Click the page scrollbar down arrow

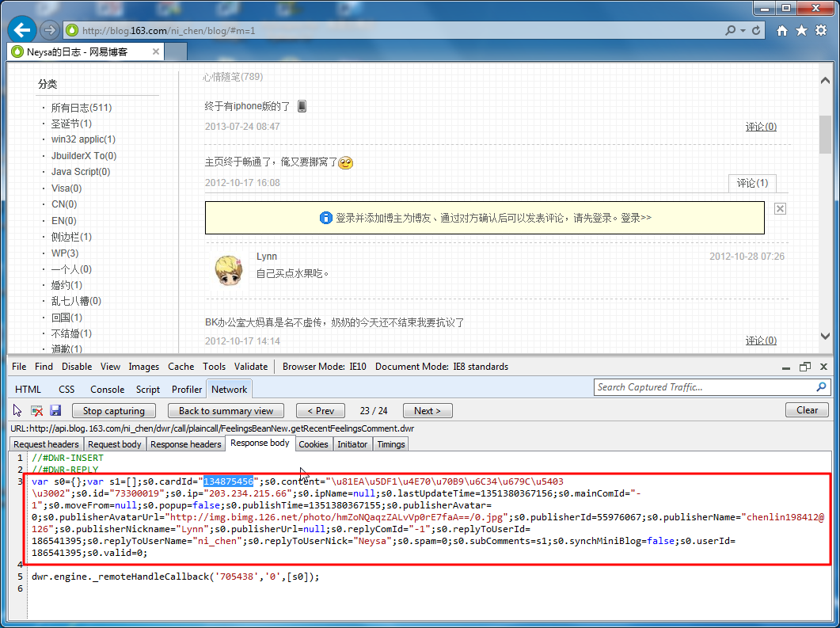pyautogui.click(x=825, y=337)
